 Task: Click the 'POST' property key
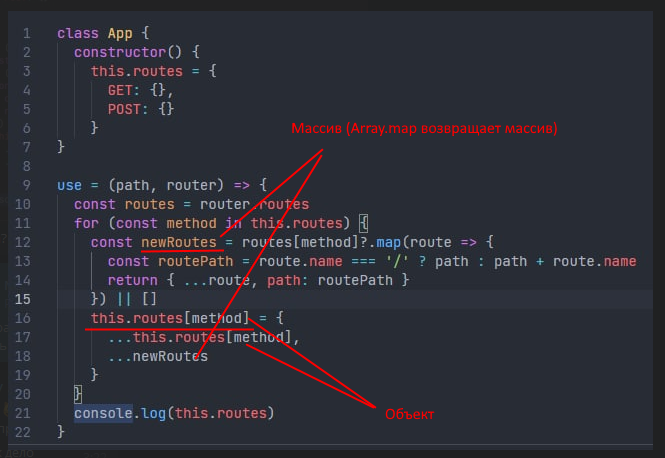tap(124, 109)
